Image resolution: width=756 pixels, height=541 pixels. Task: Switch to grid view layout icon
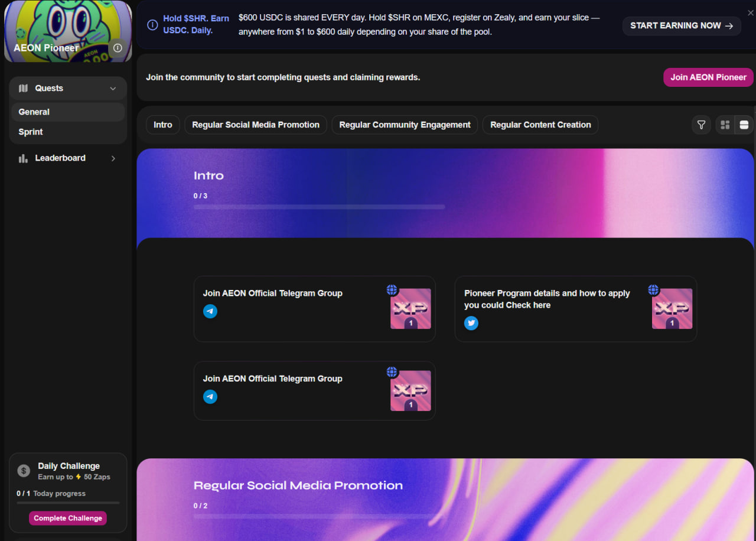725,125
